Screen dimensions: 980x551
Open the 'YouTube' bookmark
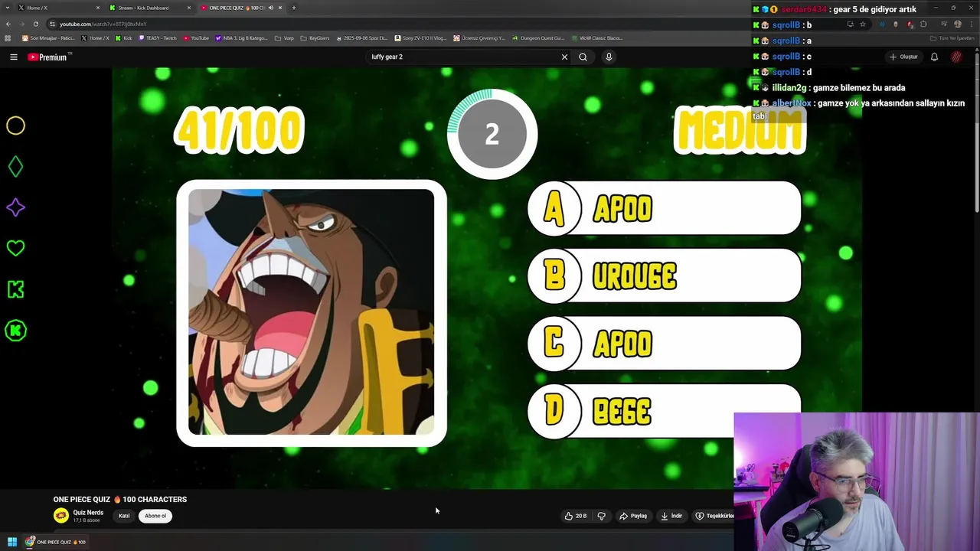(196, 37)
